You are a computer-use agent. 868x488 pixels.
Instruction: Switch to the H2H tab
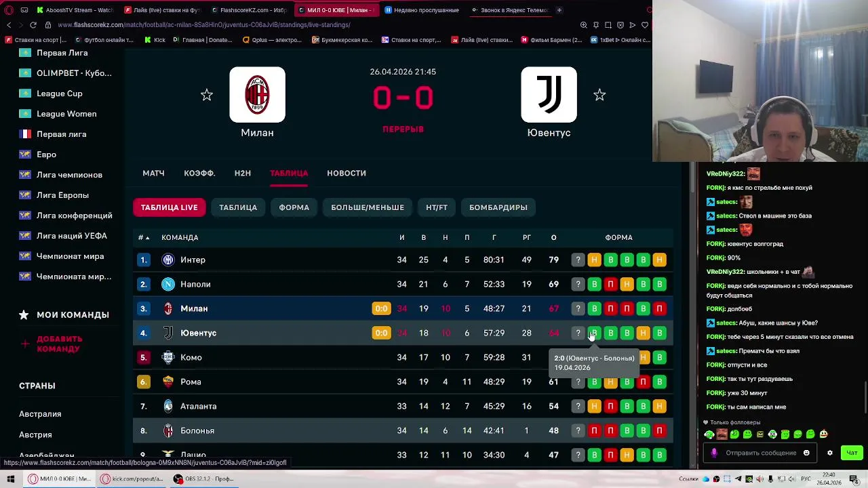(242, 173)
